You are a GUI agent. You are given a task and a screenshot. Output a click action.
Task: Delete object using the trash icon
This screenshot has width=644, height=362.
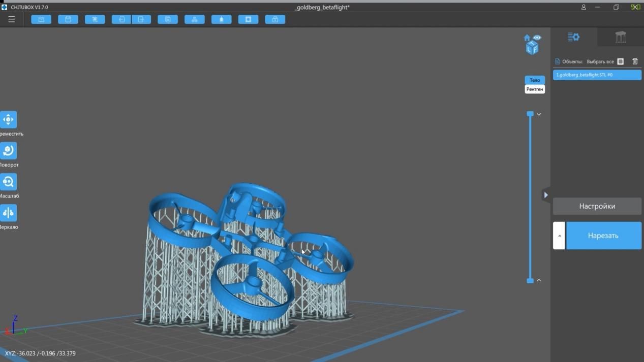coord(635,61)
